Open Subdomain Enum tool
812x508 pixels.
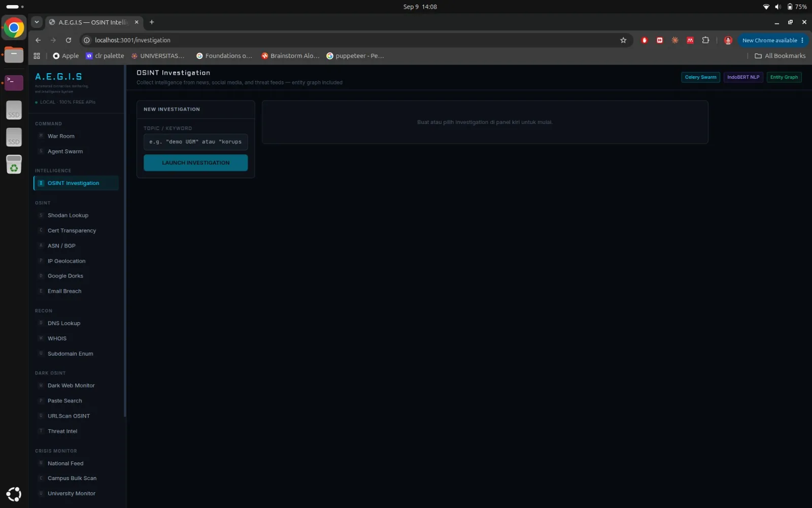click(76, 354)
